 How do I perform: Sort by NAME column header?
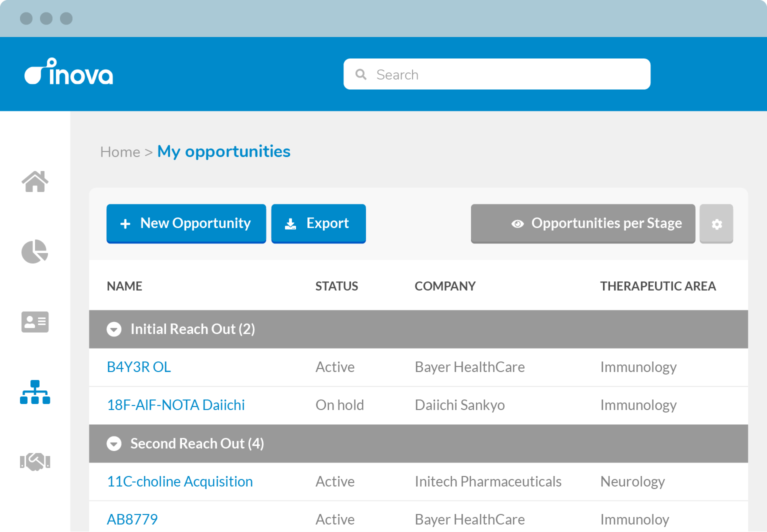pyautogui.click(x=124, y=286)
